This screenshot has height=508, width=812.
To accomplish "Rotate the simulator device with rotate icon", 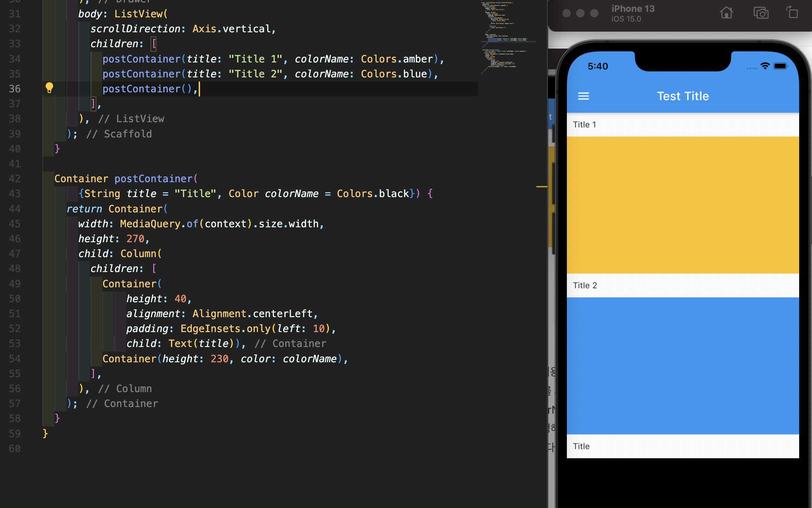I will tap(792, 13).
